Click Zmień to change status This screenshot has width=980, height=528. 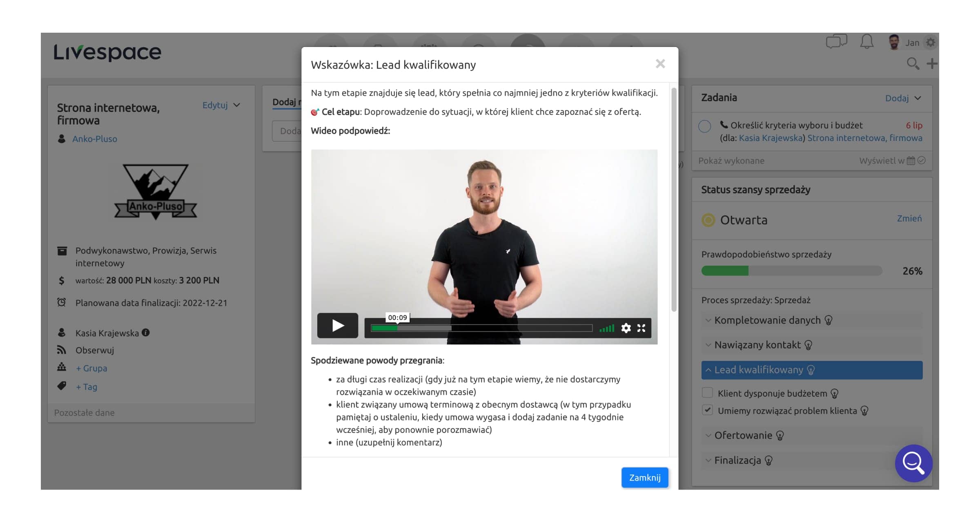909,218
